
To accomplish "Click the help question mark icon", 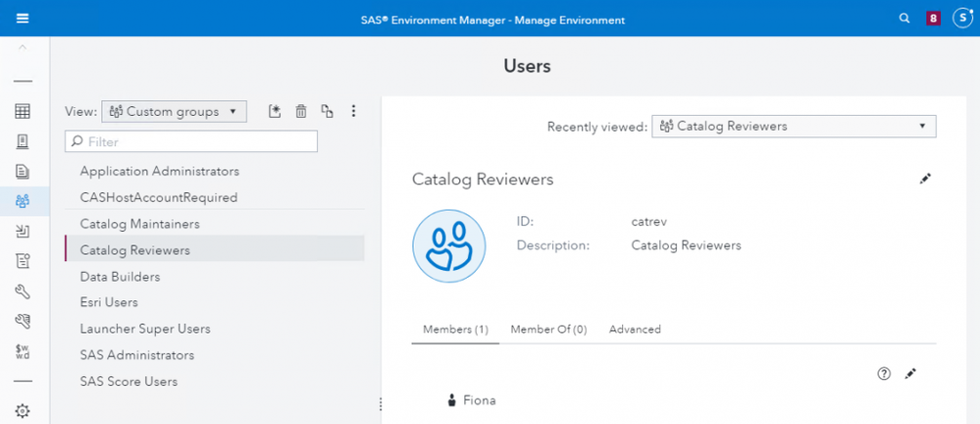I will (884, 373).
